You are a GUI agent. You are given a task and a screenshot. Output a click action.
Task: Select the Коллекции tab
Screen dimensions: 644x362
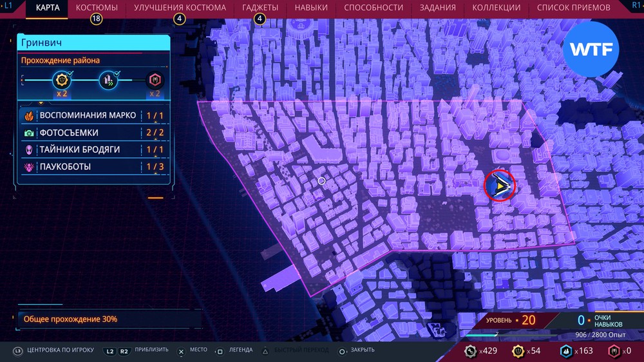496,8
